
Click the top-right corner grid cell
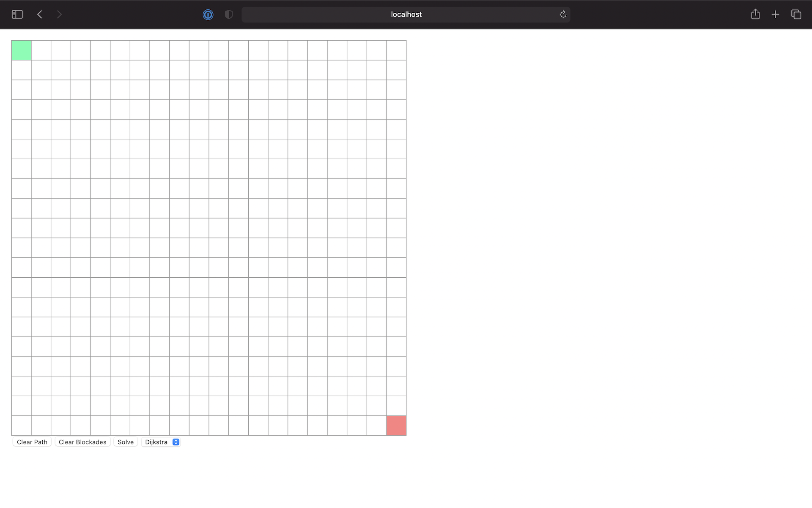pos(396,50)
